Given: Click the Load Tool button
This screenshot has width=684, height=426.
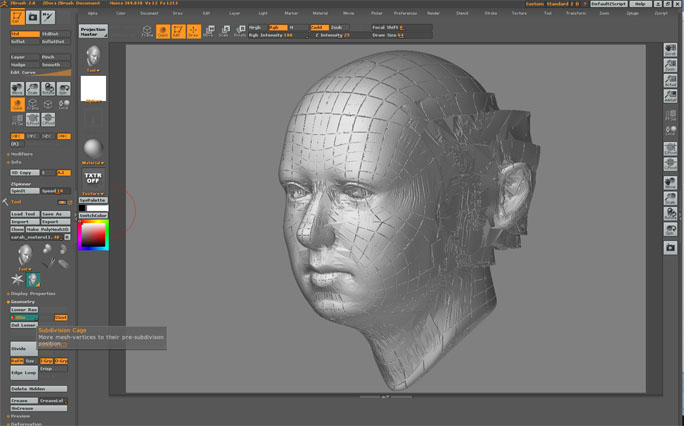Looking at the screenshot, I should tap(24, 214).
